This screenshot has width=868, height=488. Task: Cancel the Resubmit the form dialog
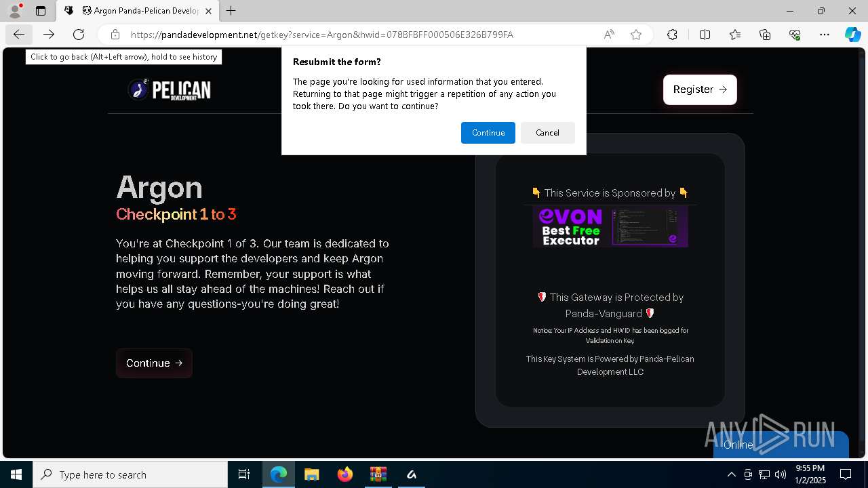point(548,133)
